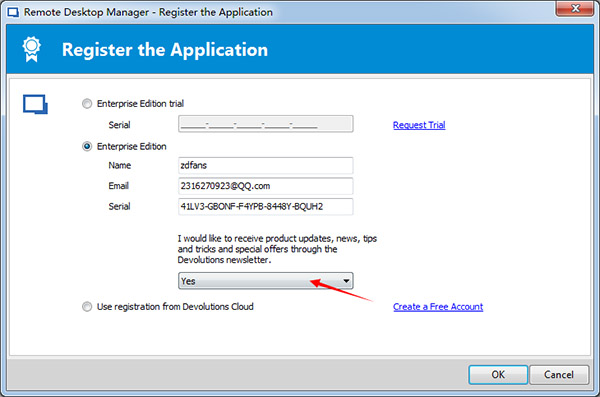Click the Devolutions newsletter description text
The height and width of the screenshot is (397, 600).
(x=277, y=249)
